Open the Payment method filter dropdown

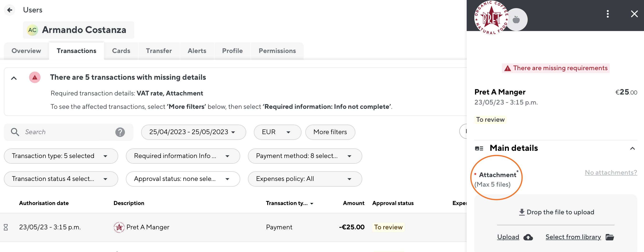349,156
